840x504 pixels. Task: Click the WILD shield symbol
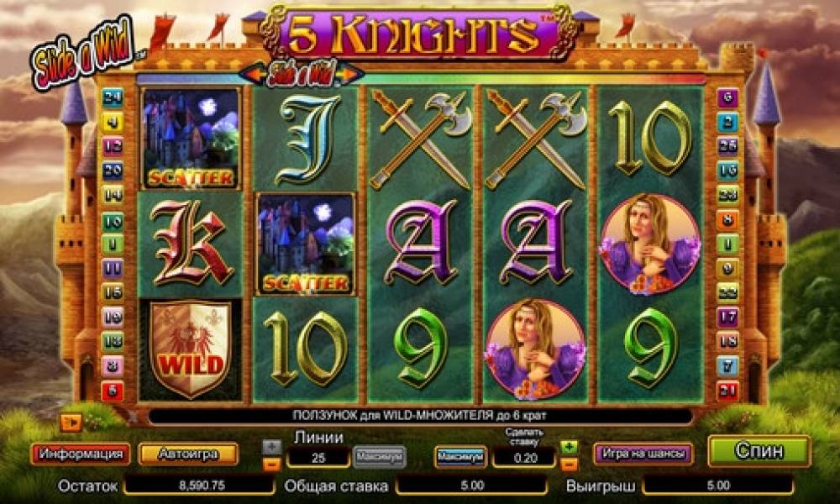pos(191,350)
